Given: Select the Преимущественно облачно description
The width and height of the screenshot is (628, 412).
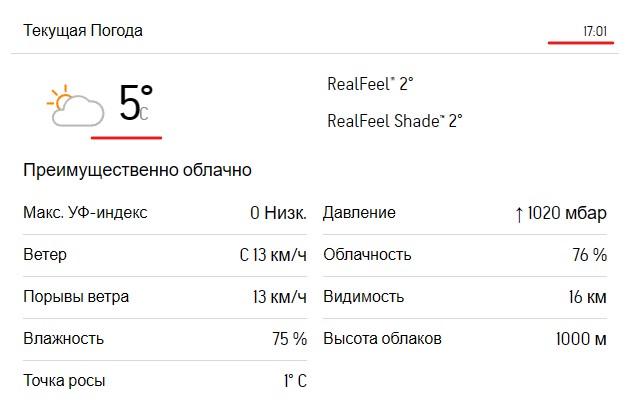Looking at the screenshot, I should coord(137,170).
